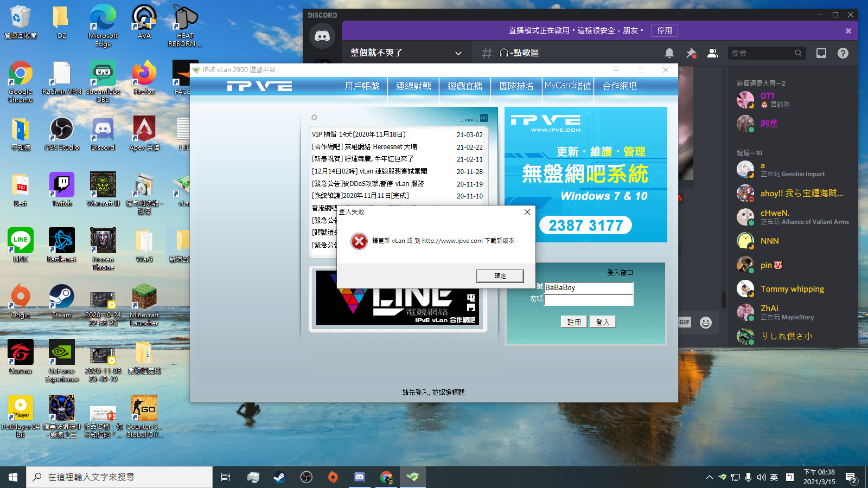Open pinned messages in Discord header

(x=691, y=53)
